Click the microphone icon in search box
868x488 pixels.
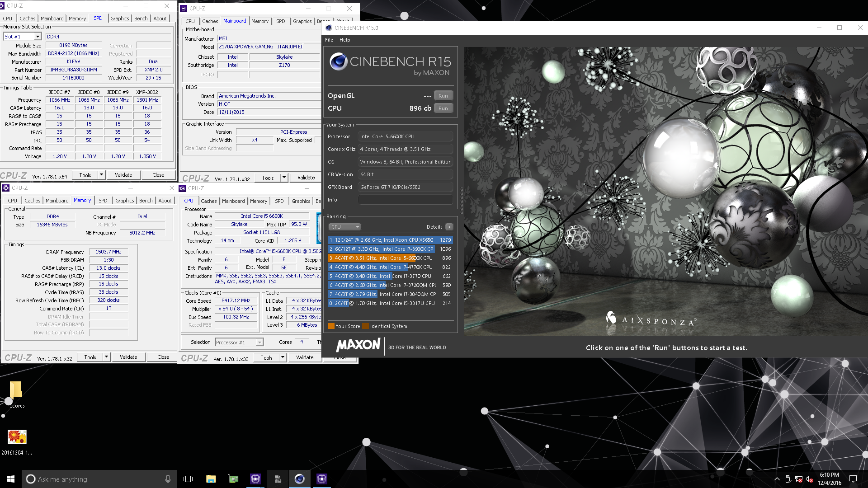coord(168,479)
